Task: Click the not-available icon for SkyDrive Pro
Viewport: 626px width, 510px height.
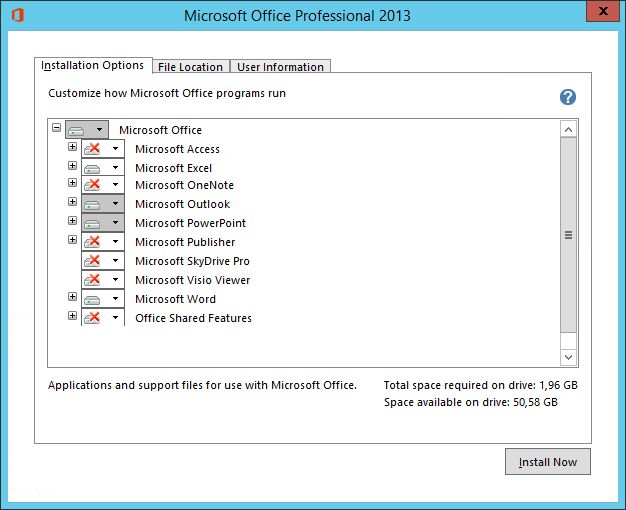Action: (92, 261)
